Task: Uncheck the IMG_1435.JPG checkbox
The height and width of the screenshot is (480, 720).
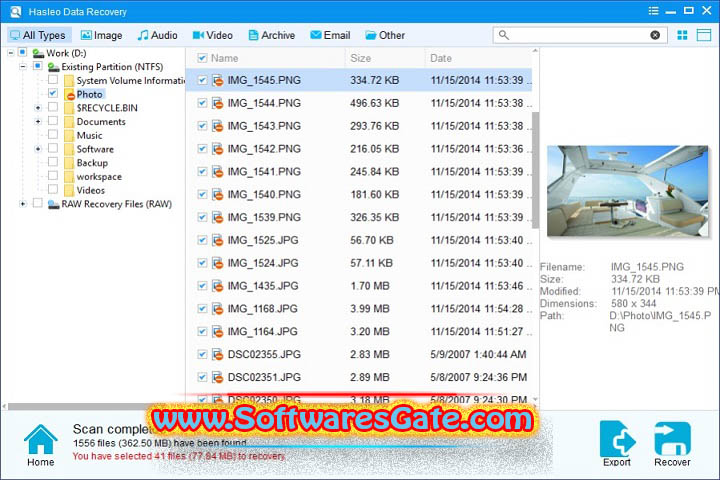Action: pyautogui.click(x=202, y=285)
